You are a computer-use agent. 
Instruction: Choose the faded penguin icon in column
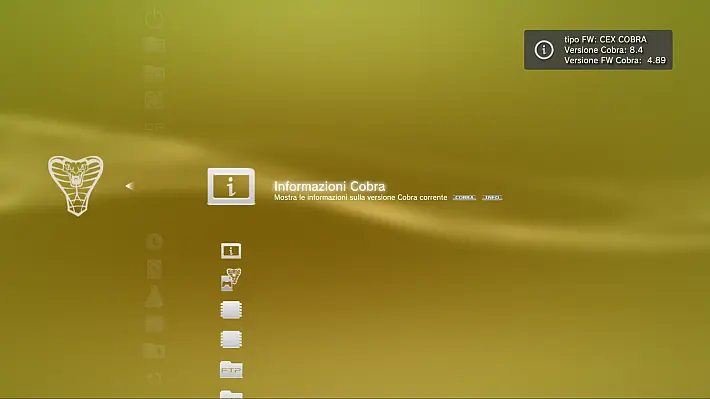(x=154, y=297)
